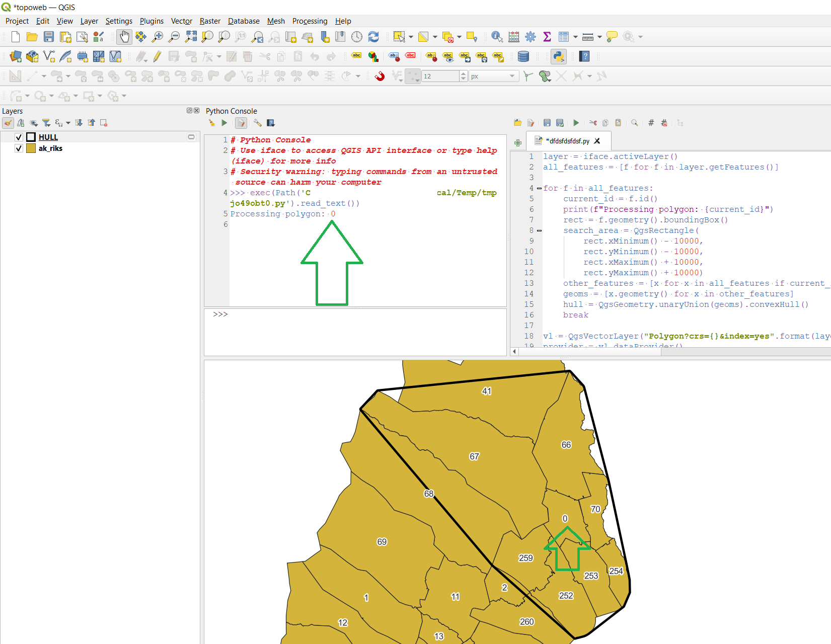Comment the selected code lines
831x644 pixels.
651,123
